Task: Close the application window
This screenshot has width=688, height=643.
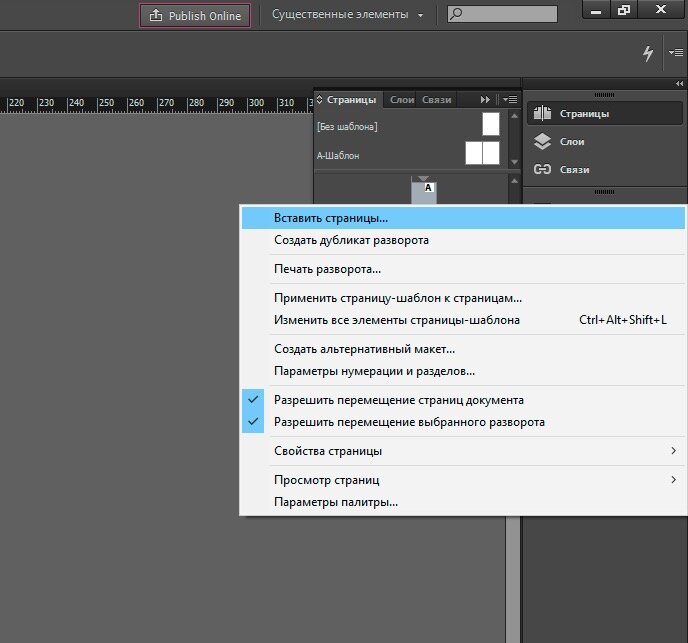Action: click(661, 9)
